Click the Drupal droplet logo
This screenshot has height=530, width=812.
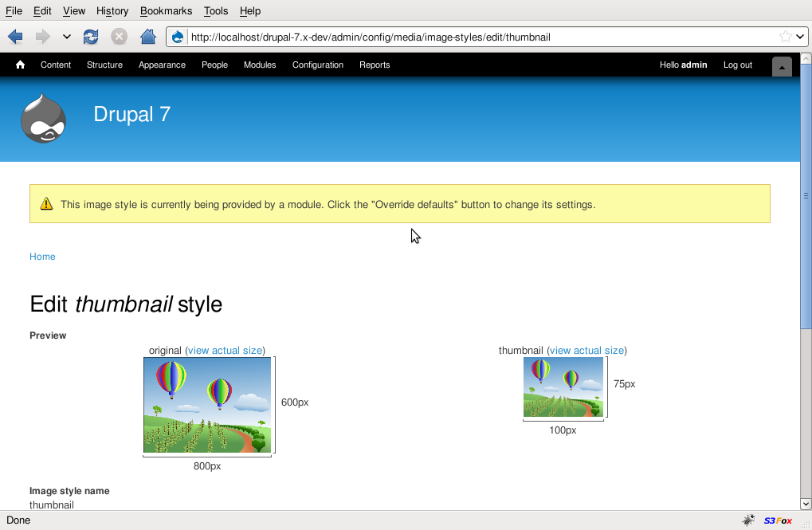tap(43, 119)
